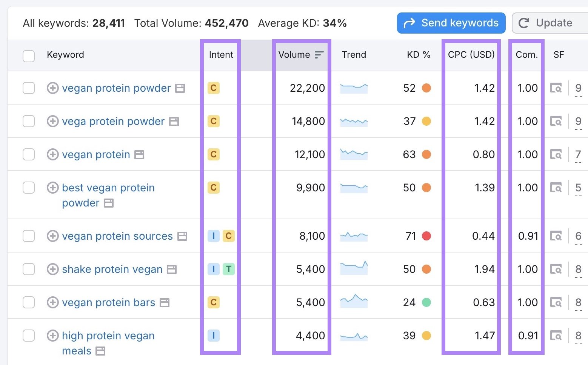
Task: Check the select-all checkbox in the table header
Action: pyautogui.click(x=29, y=55)
